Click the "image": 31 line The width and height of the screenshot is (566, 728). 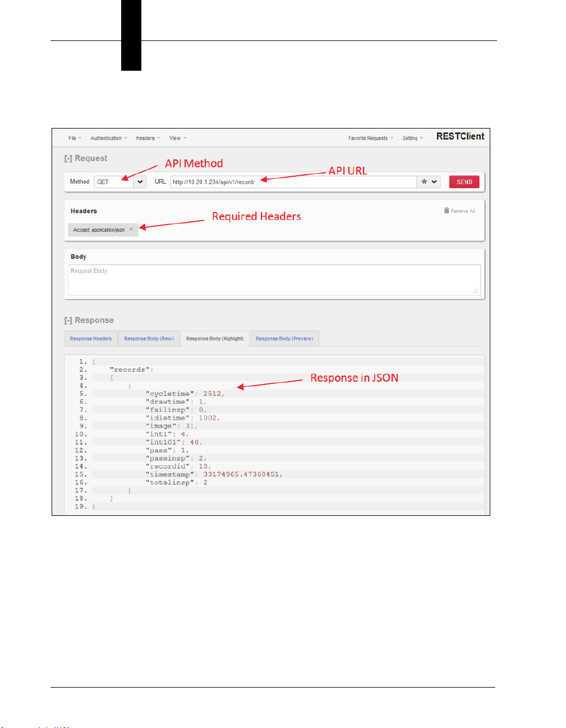point(172,426)
